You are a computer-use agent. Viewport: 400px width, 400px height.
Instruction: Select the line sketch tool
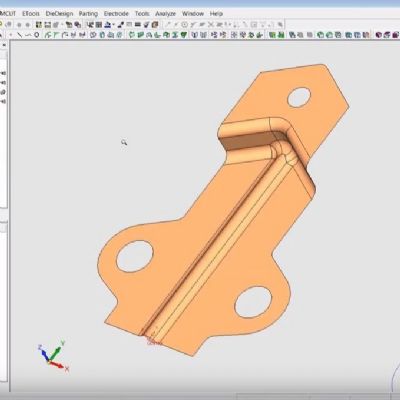pos(20,35)
